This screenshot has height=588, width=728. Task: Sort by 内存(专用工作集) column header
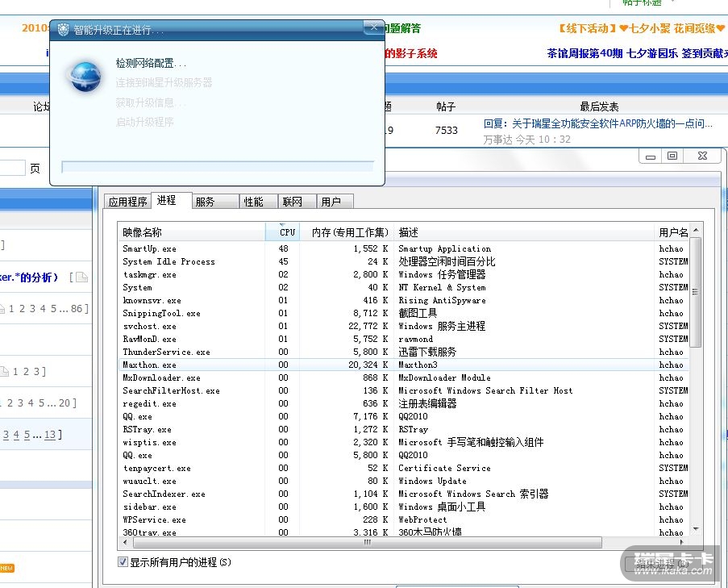point(347,231)
